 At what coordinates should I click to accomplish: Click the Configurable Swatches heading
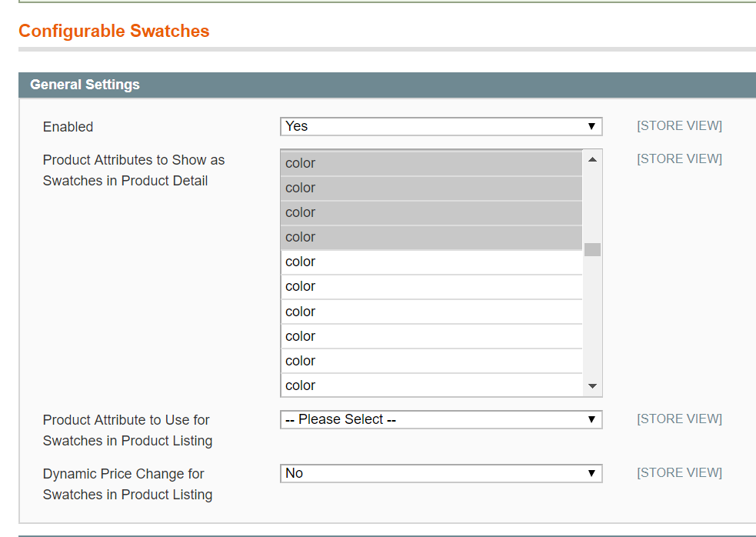pos(114,32)
